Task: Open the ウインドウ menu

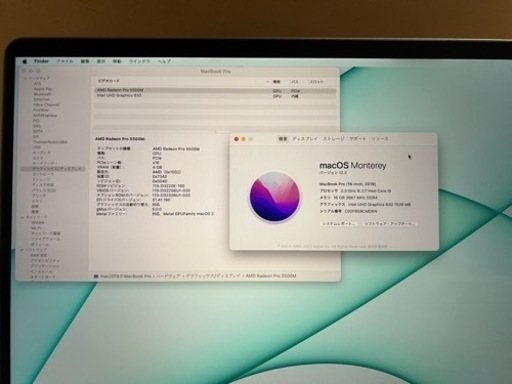Action: 139,61
